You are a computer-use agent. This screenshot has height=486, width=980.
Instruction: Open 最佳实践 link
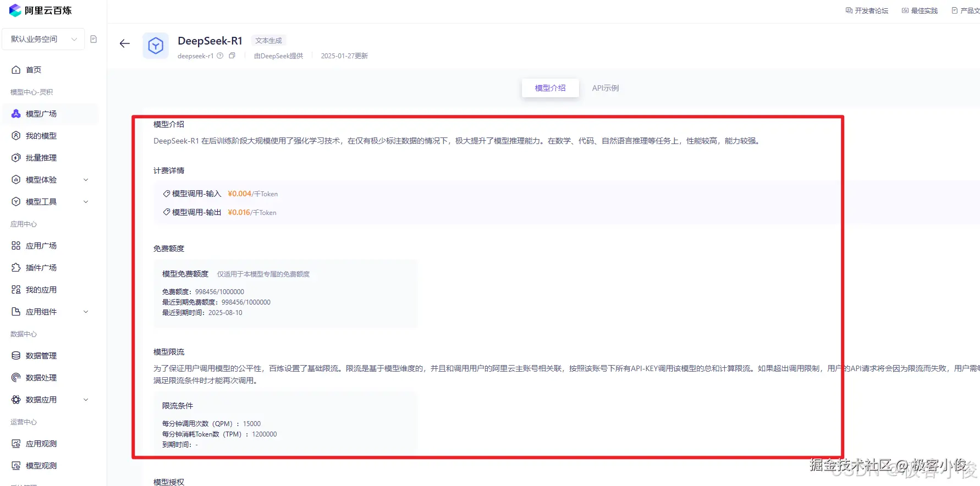pyautogui.click(x=920, y=10)
